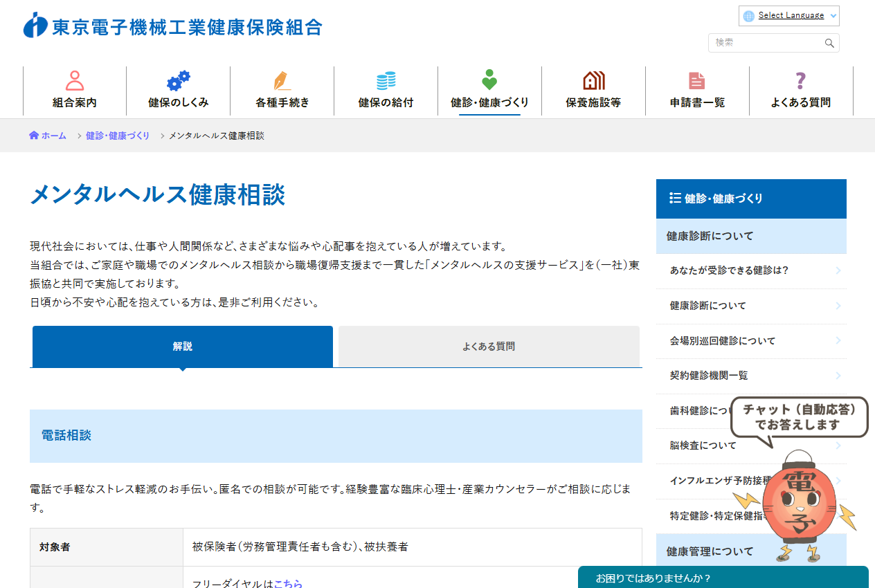
Task: Click the health insurance association logo icon
Action: coord(35,26)
